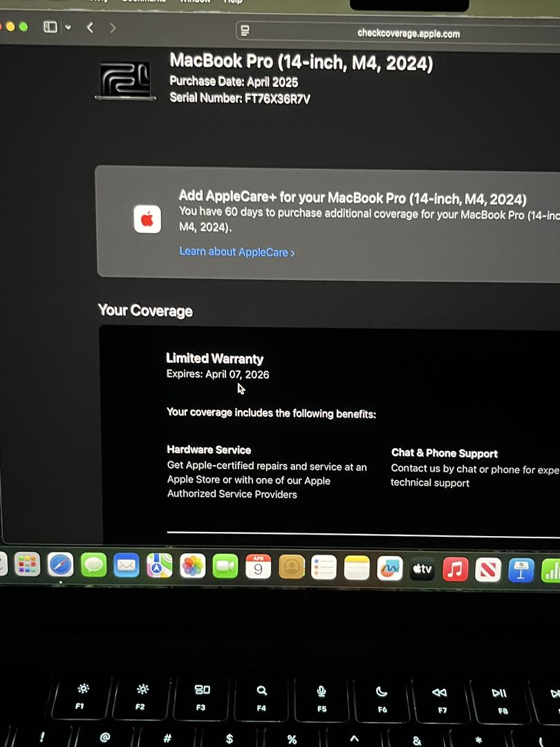Click the Limited Warranty heading
Screen dimensions: 560x747
(215, 358)
